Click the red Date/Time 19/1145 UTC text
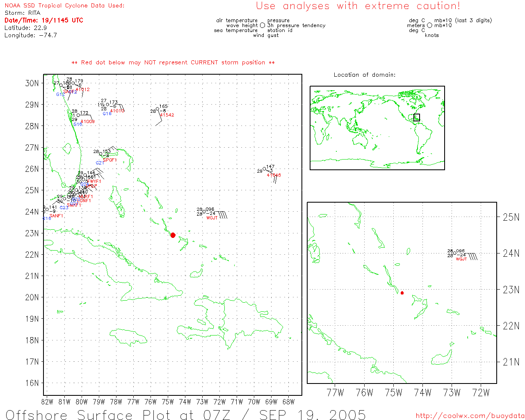The height and width of the screenshot is (420, 525). [x=44, y=20]
